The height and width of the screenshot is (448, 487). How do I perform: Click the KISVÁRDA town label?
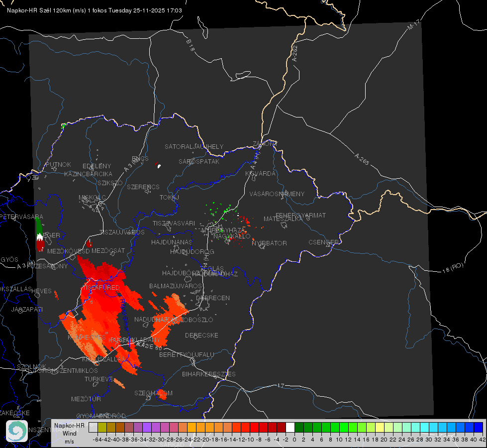(x=260, y=174)
